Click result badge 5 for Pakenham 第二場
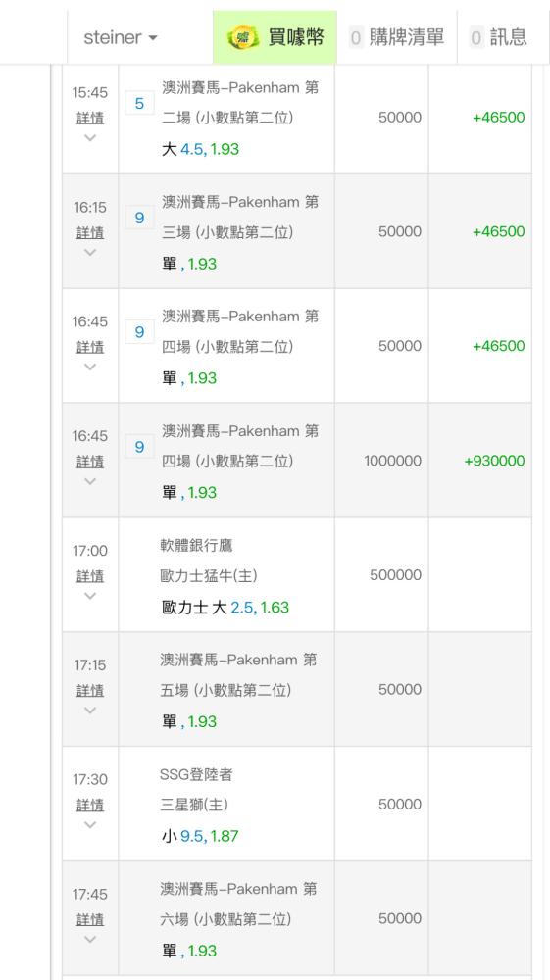 (139, 103)
